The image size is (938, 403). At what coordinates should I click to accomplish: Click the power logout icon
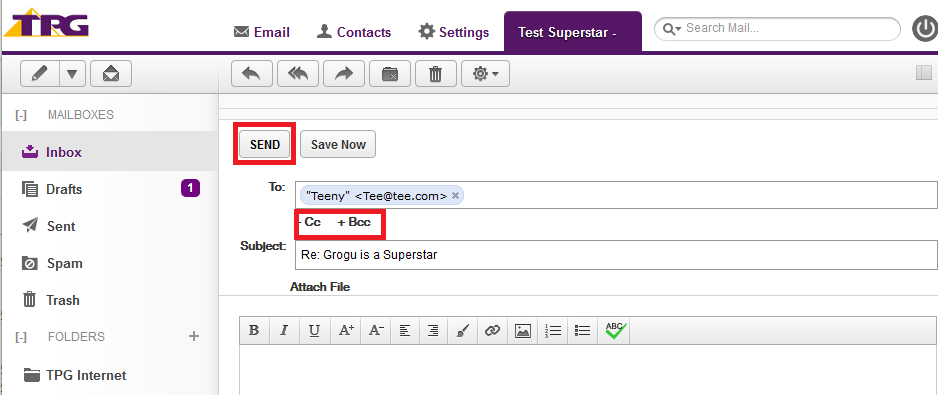tap(925, 29)
